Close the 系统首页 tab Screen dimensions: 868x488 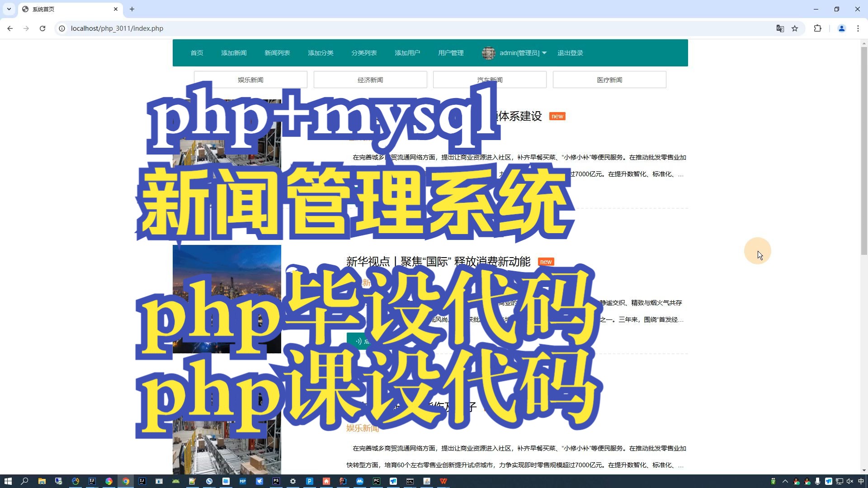[x=116, y=9]
